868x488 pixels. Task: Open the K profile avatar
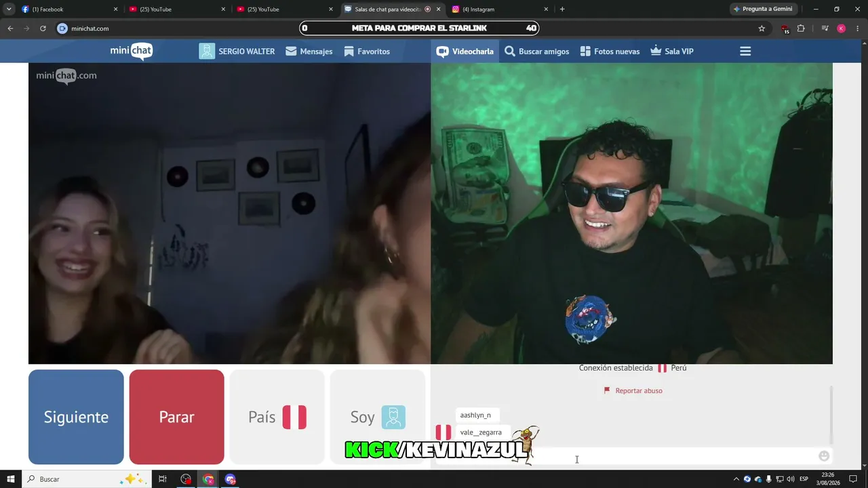click(x=841, y=28)
